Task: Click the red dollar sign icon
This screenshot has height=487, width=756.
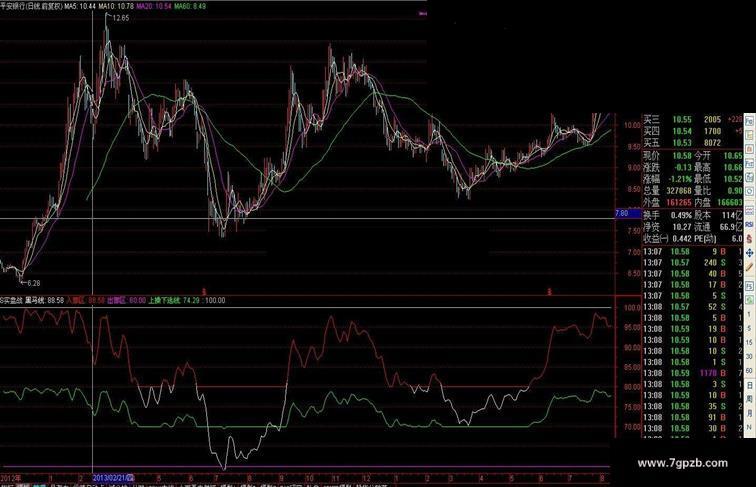Action: (749, 238)
